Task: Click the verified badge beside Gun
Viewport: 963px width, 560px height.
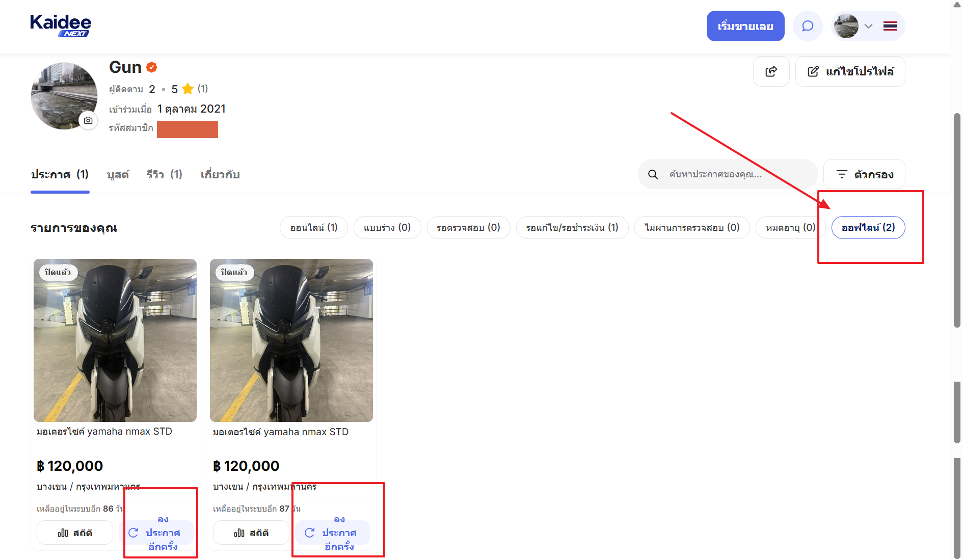Action: 151,67
